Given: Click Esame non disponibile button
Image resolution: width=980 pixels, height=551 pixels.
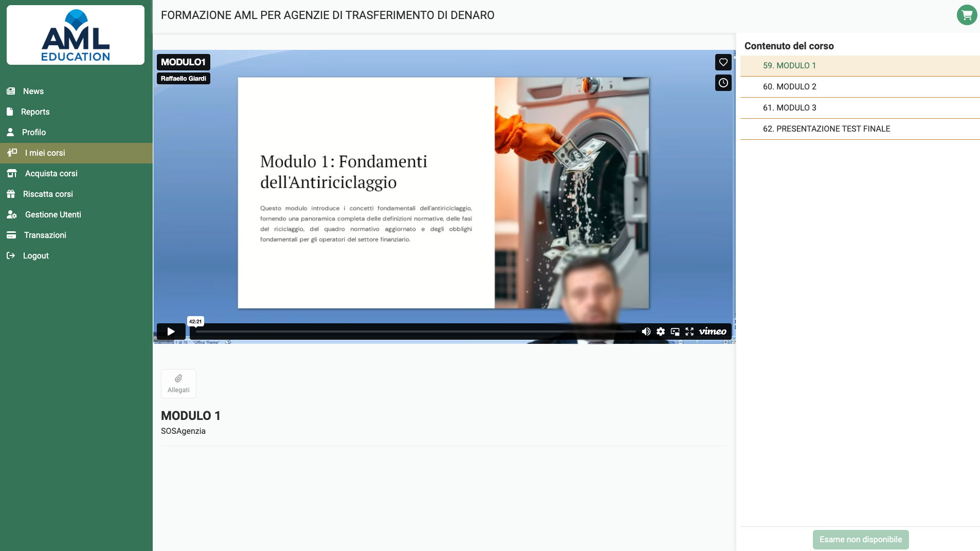Looking at the screenshot, I should [x=860, y=539].
